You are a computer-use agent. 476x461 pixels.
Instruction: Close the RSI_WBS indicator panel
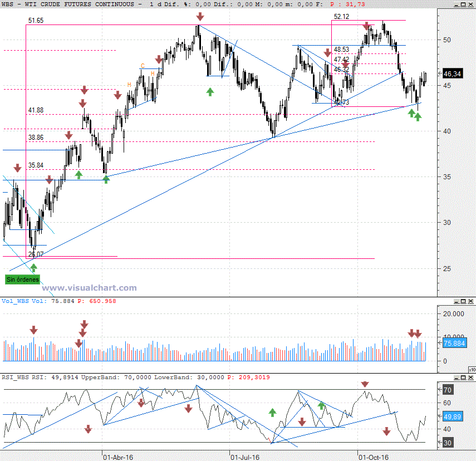(x=470, y=377)
